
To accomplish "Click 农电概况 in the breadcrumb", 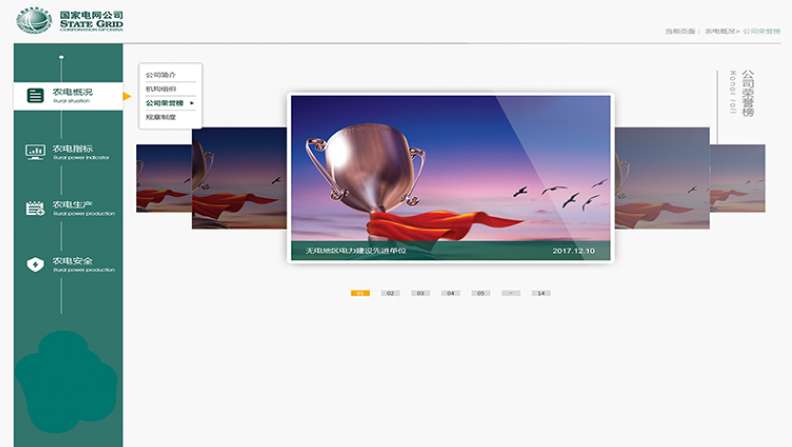I will click(720, 32).
